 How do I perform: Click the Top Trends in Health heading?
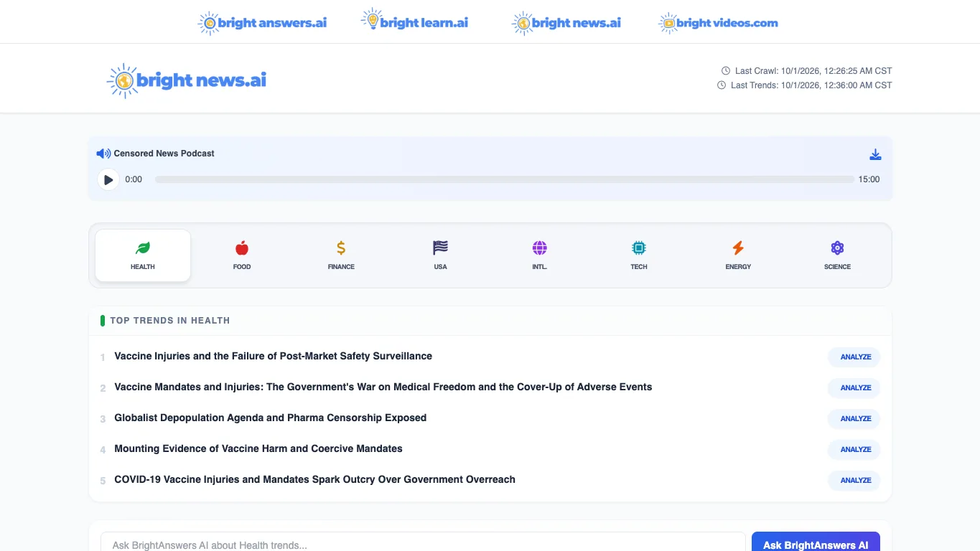170,321
